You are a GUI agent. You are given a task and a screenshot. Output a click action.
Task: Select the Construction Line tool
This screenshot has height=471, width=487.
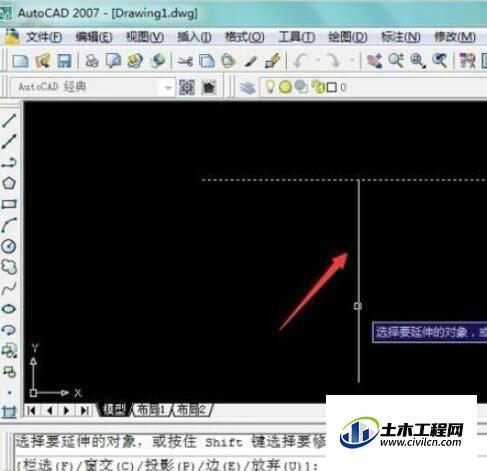click(x=9, y=142)
